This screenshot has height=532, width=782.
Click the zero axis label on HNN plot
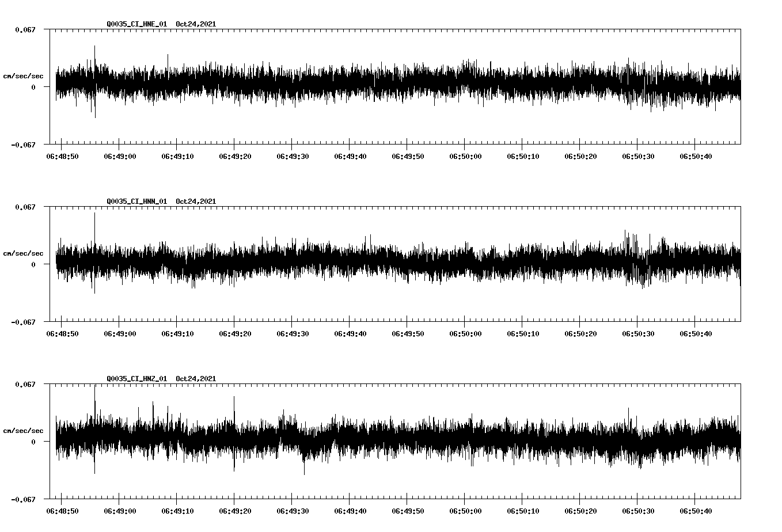[33, 264]
